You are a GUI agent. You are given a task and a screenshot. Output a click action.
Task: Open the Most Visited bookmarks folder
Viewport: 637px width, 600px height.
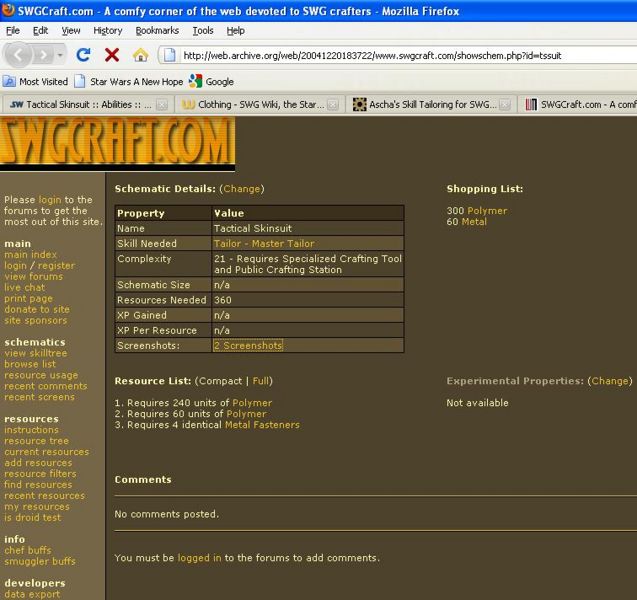(x=36, y=81)
